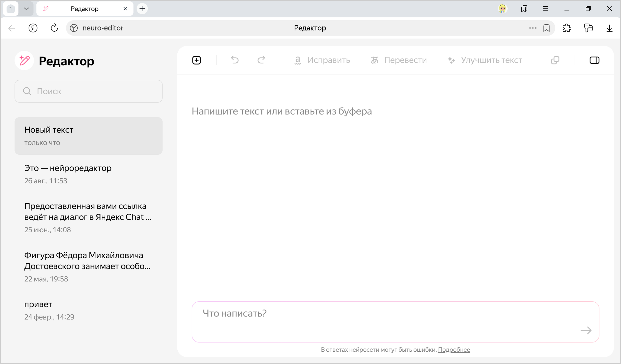Click the Исправить button
Image resolution: width=621 pixels, height=364 pixels.
(x=322, y=60)
